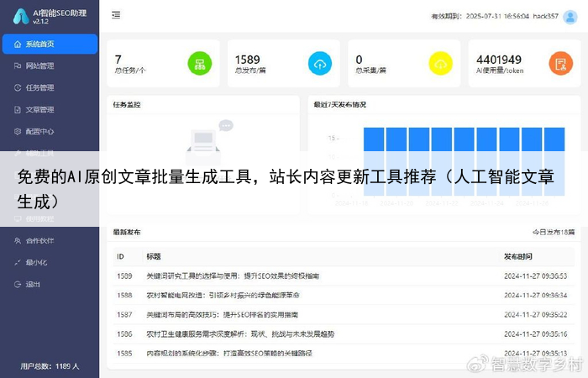Open article 1589 about keyword research tools
Viewport: 588px width, 378px height.
point(232,276)
